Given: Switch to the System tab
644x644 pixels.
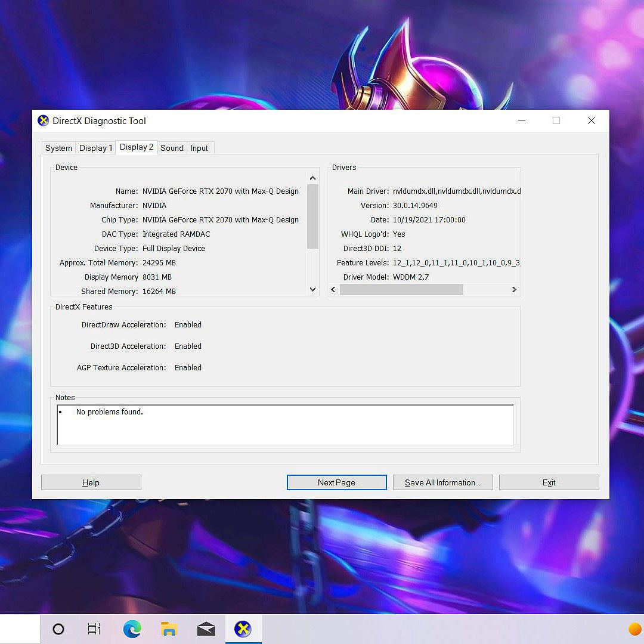Looking at the screenshot, I should 58,148.
